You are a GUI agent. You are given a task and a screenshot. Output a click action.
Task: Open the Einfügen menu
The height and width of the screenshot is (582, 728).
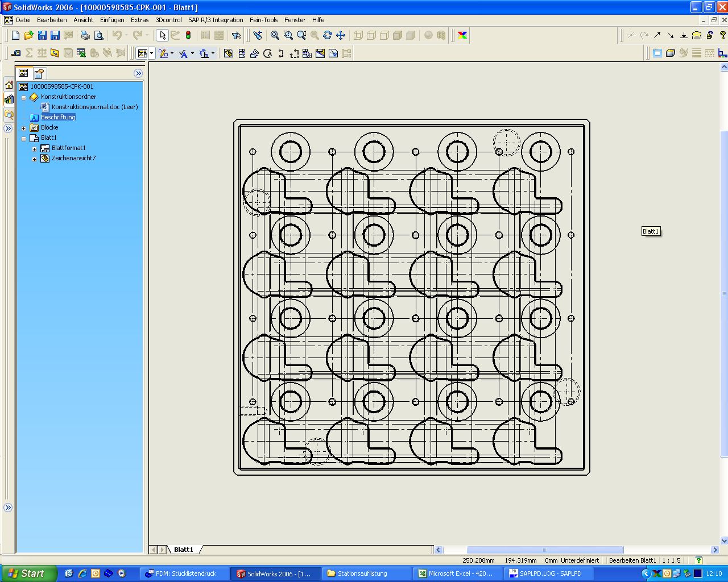112,20
